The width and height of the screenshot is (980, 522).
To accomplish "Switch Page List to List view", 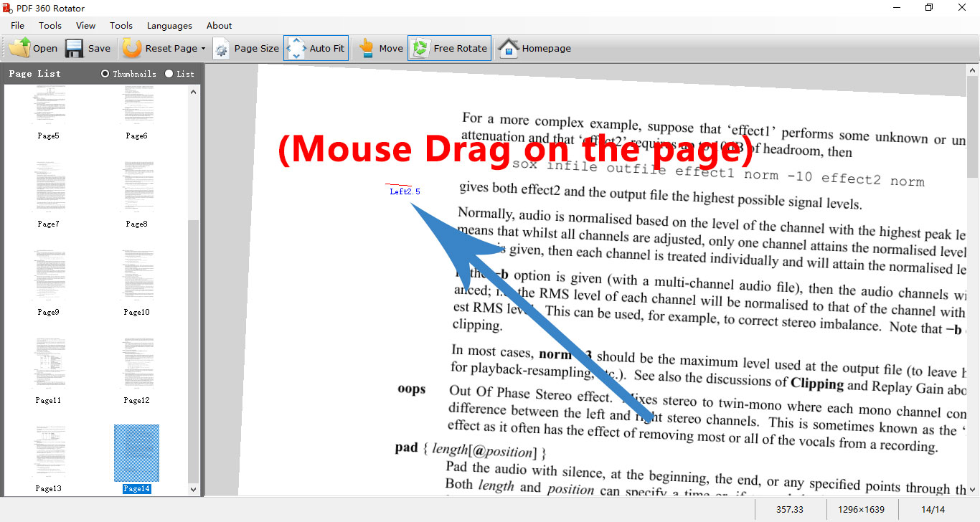I will [x=170, y=73].
